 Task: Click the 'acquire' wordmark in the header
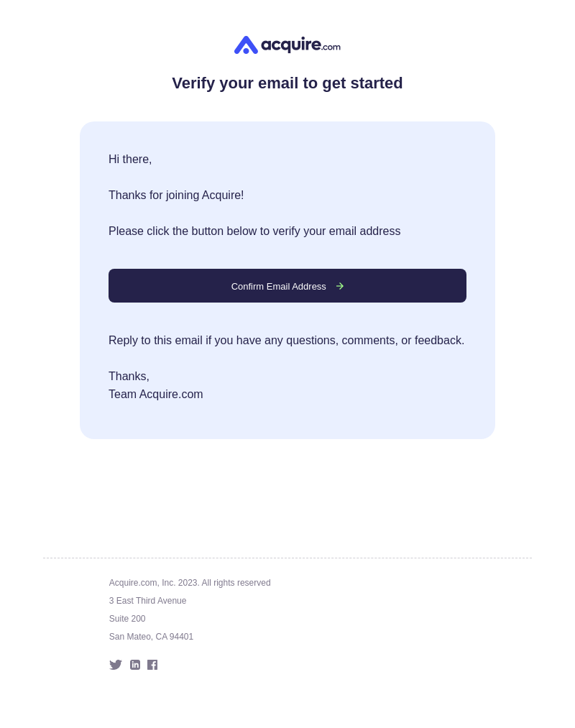pyautogui.click(x=291, y=45)
